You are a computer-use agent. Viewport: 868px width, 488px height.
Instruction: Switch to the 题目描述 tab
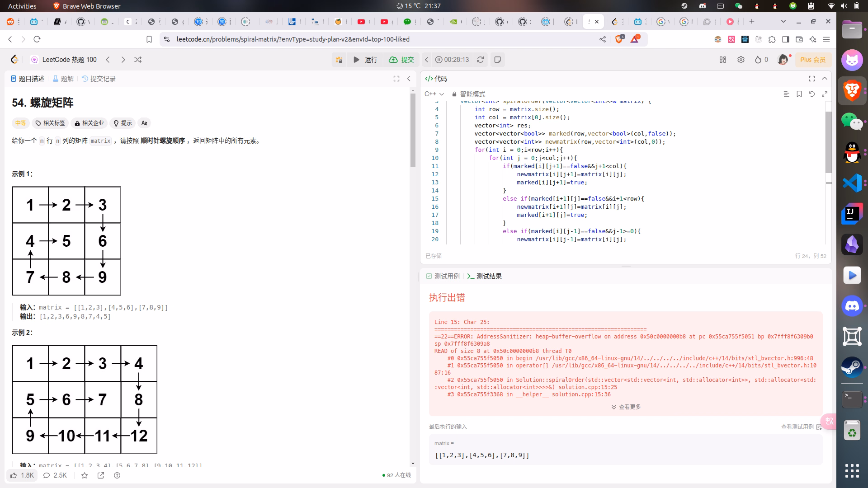click(28, 79)
